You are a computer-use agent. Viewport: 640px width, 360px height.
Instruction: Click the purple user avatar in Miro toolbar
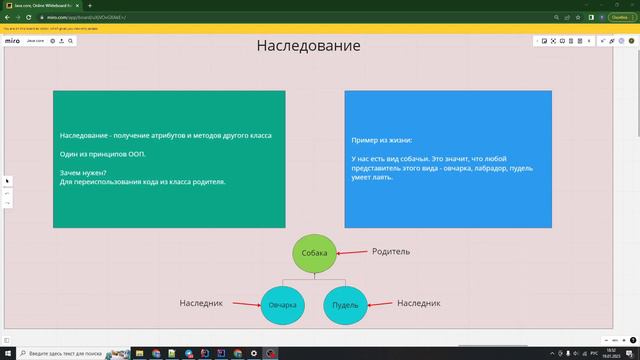622,41
